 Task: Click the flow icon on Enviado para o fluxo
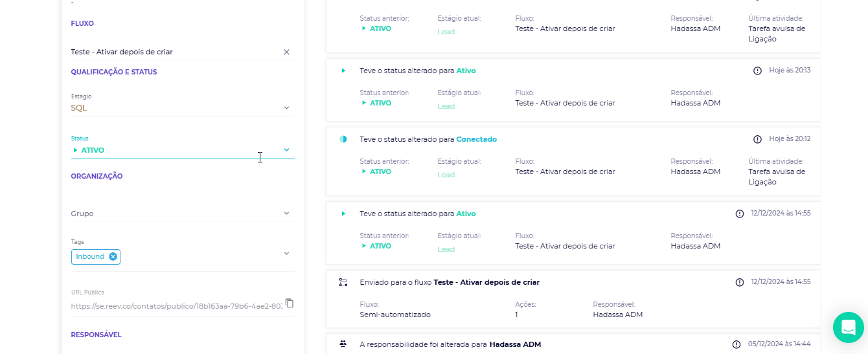(343, 282)
